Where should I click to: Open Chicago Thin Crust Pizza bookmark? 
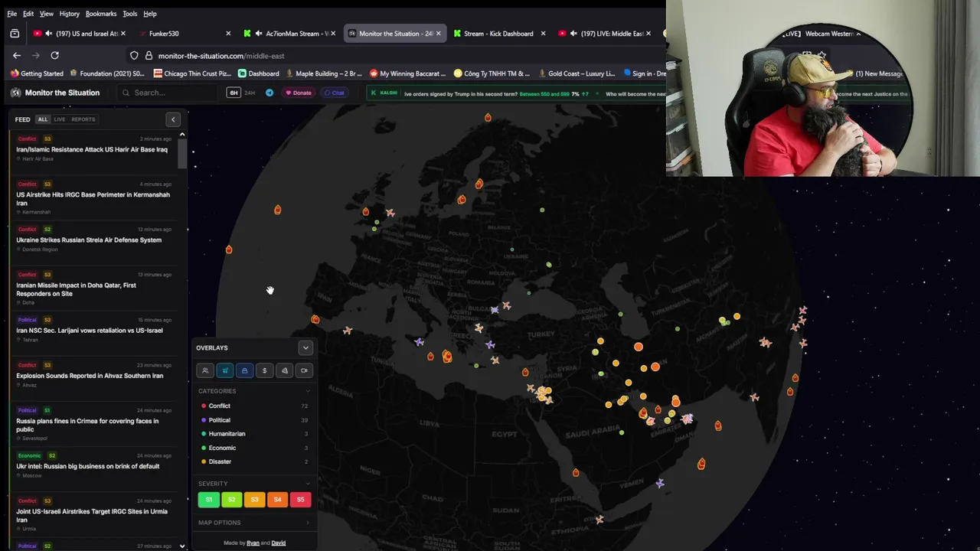click(x=192, y=73)
